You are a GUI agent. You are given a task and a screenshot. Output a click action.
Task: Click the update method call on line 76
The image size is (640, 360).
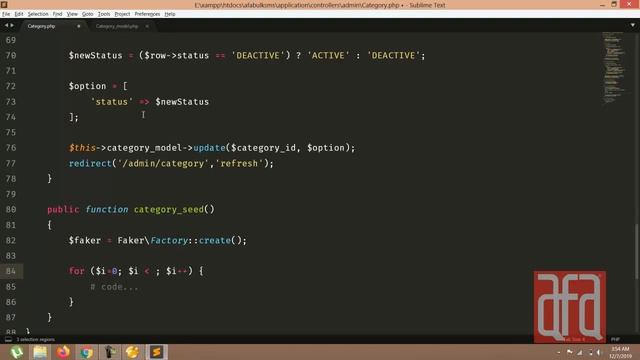tap(209, 148)
